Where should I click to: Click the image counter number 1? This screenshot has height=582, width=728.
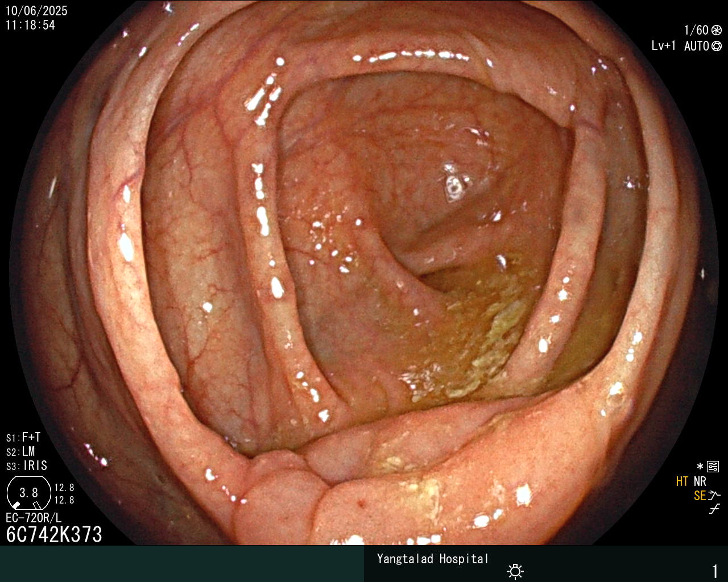(x=715, y=571)
